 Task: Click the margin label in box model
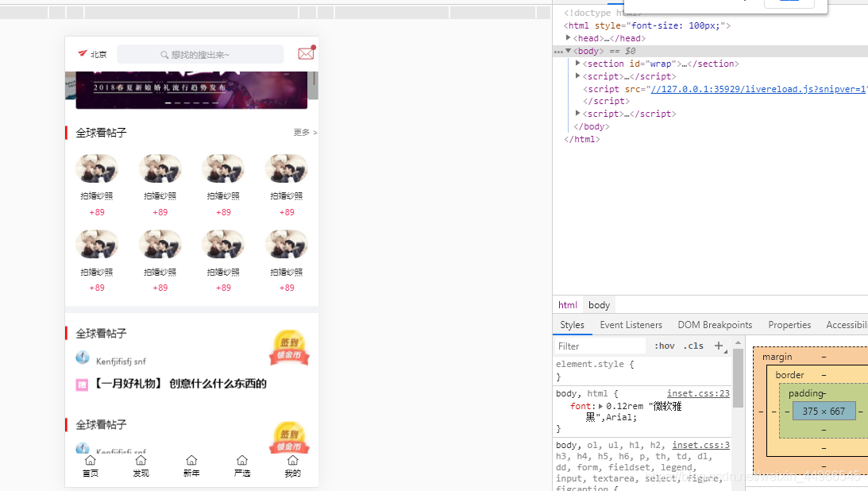pos(777,357)
